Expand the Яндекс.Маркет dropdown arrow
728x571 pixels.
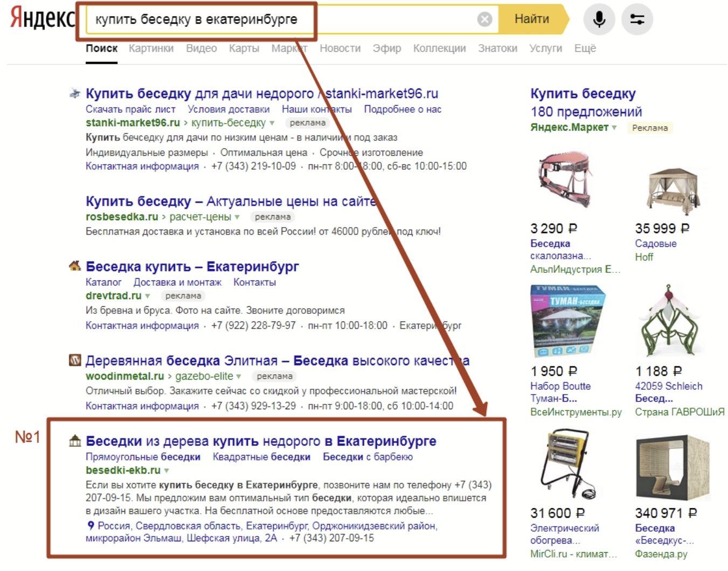tap(614, 128)
